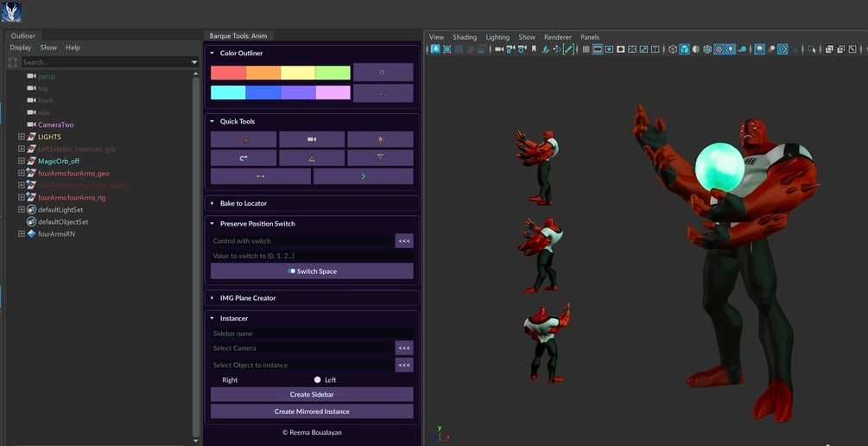The image size is (868, 446).
Task: Toggle Use Default Material icon
Action: click(x=696, y=48)
